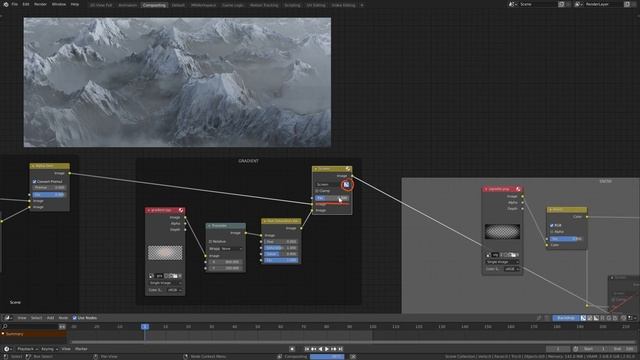The width and height of the screenshot is (640, 360).
Task: Switch to the Animation workspace tab
Action: click(128, 5)
